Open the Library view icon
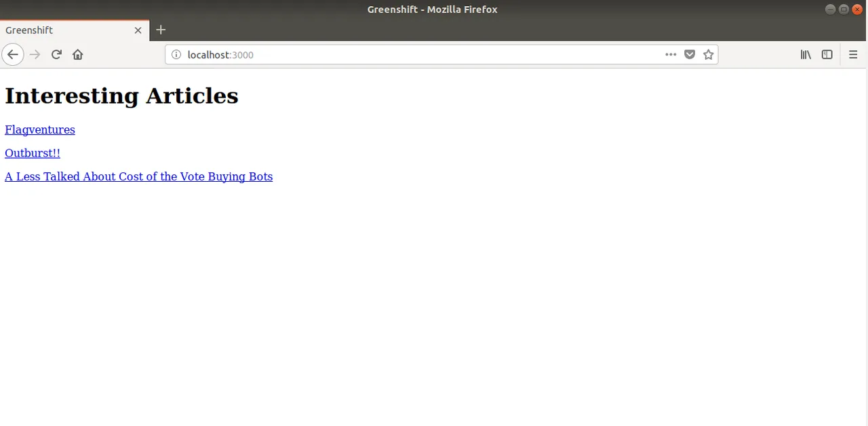The width and height of the screenshot is (868, 426). coord(806,54)
